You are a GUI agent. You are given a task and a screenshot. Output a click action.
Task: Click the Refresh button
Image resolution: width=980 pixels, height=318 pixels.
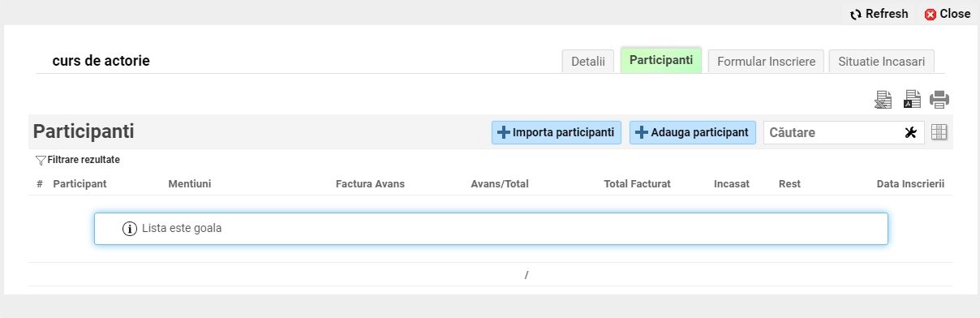coord(879,14)
